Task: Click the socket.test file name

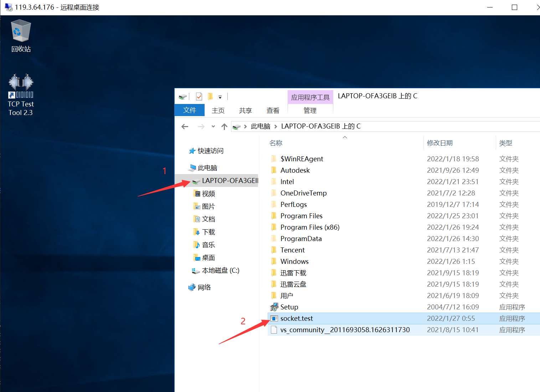Action: (297, 318)
